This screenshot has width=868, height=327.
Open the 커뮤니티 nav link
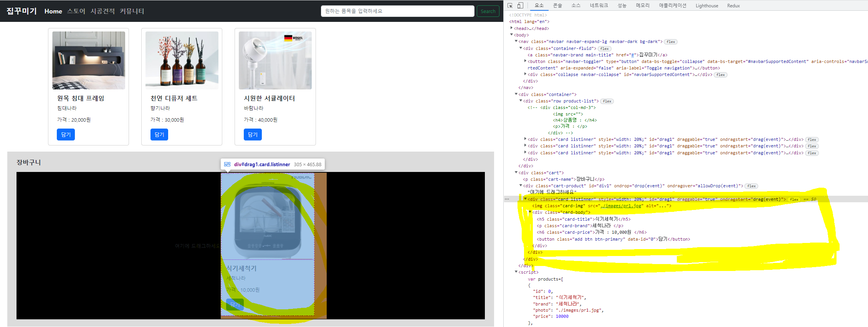132,11
